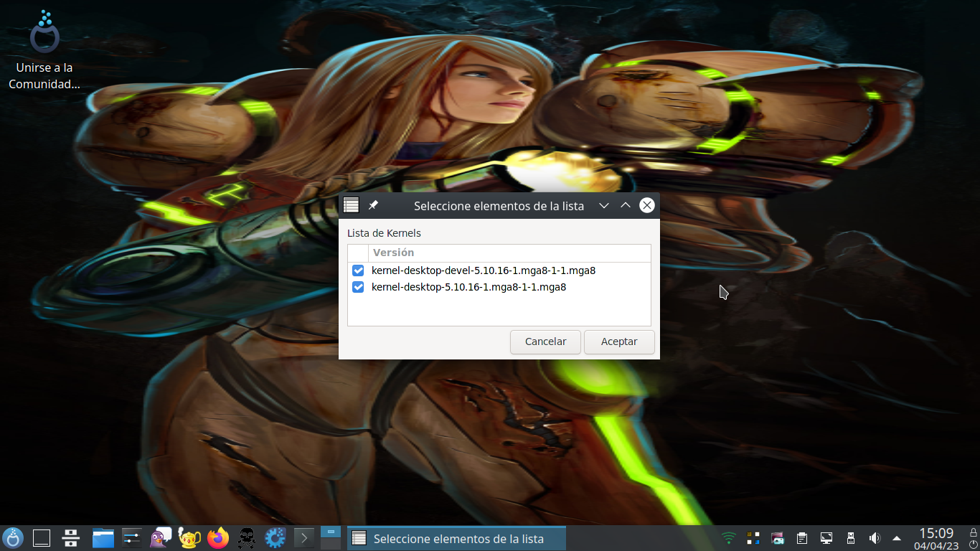Image resolution: width=980 pixels, height=551 pixels.
Task: Toggle the pin on all desktops icon
Action: click(x=373, y=205)
